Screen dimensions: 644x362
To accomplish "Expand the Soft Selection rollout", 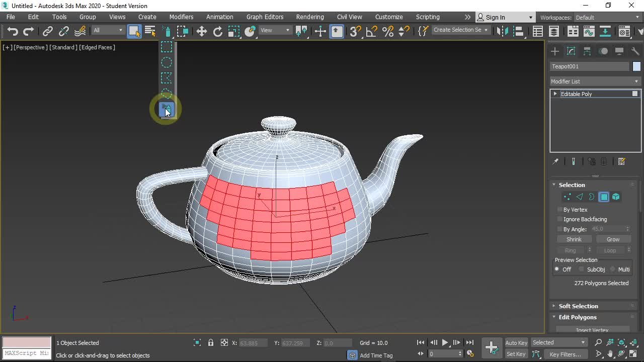I will 578,306.
